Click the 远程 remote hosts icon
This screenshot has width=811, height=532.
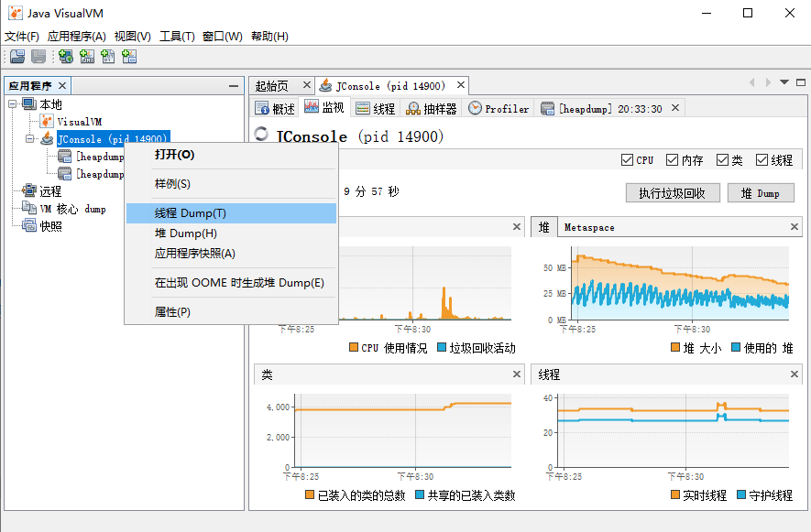coord(29,190)
